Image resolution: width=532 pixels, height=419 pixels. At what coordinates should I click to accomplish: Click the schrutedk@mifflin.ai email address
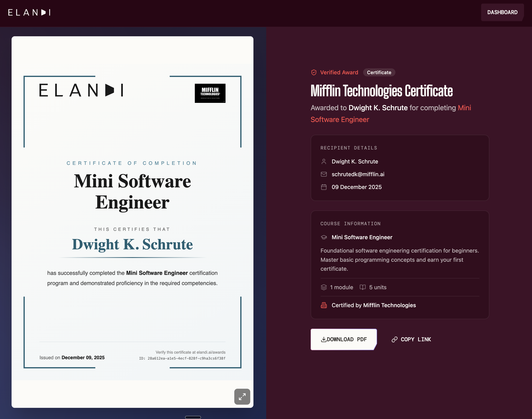click(x=358, y=174)
